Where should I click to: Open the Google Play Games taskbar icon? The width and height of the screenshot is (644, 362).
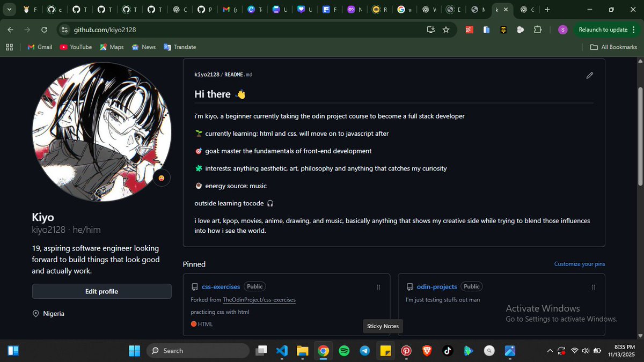(x=469, y=351)
